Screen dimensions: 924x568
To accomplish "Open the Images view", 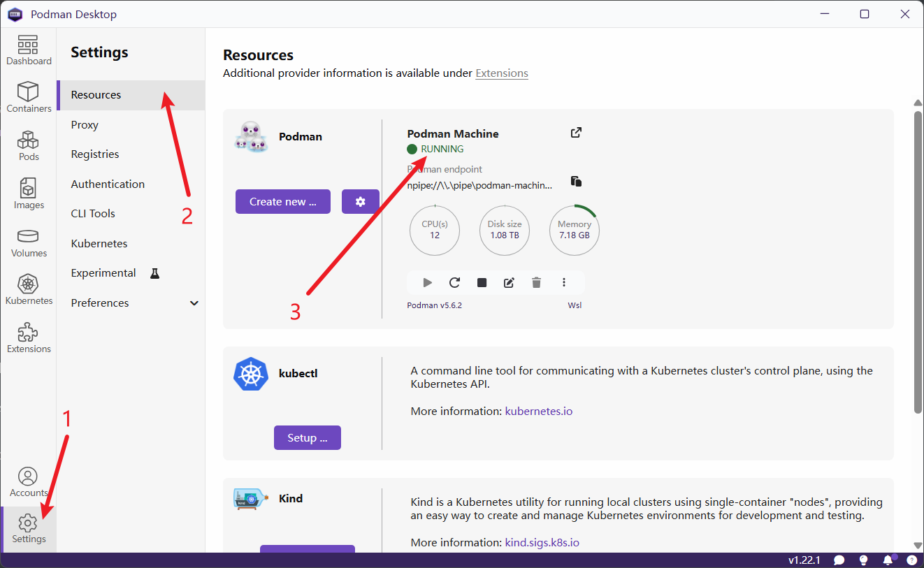I will [x=29, y=194].
